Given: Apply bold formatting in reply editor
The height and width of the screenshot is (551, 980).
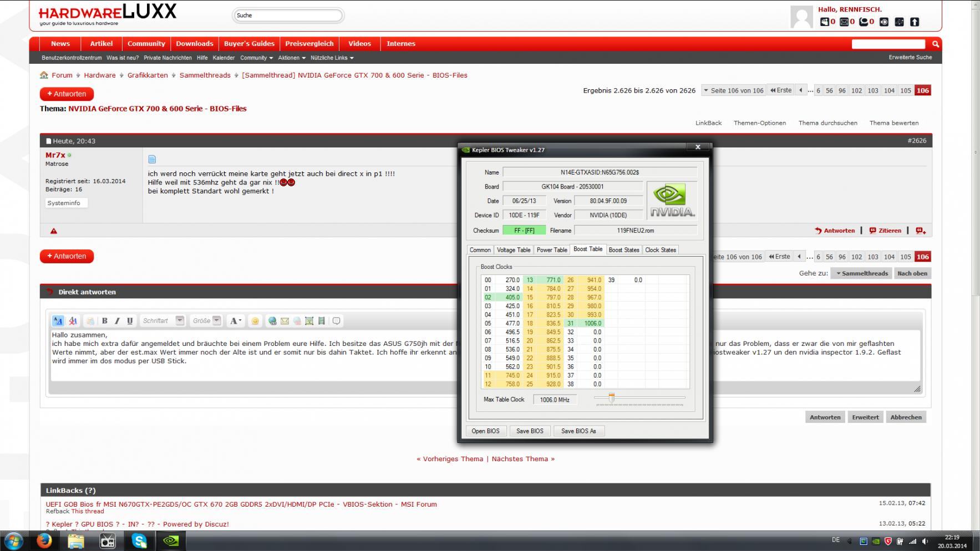Looking at the screenshot, I should click(x=104, y=321).
